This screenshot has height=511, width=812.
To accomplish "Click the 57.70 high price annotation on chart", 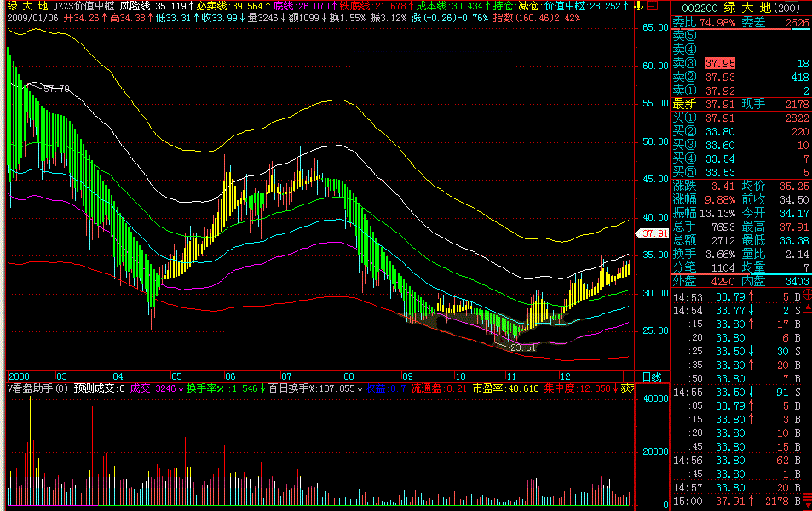I will pos(56,89).
